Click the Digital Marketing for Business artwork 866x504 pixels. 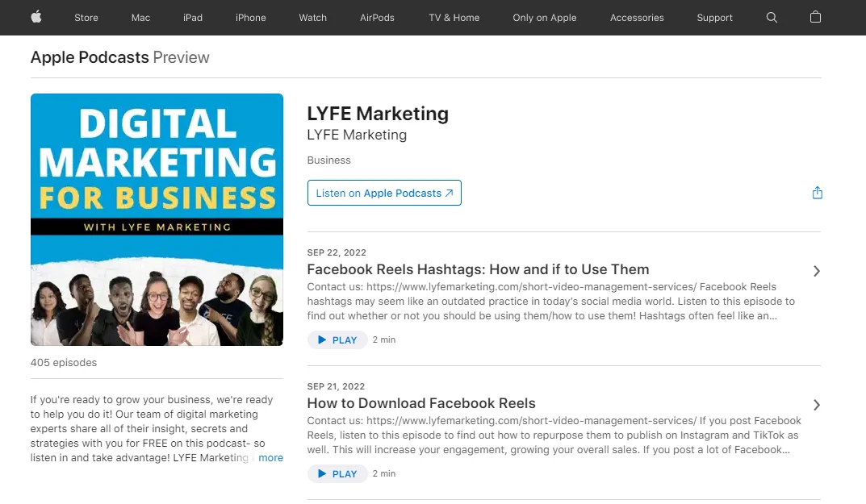(x=157, y=219)
